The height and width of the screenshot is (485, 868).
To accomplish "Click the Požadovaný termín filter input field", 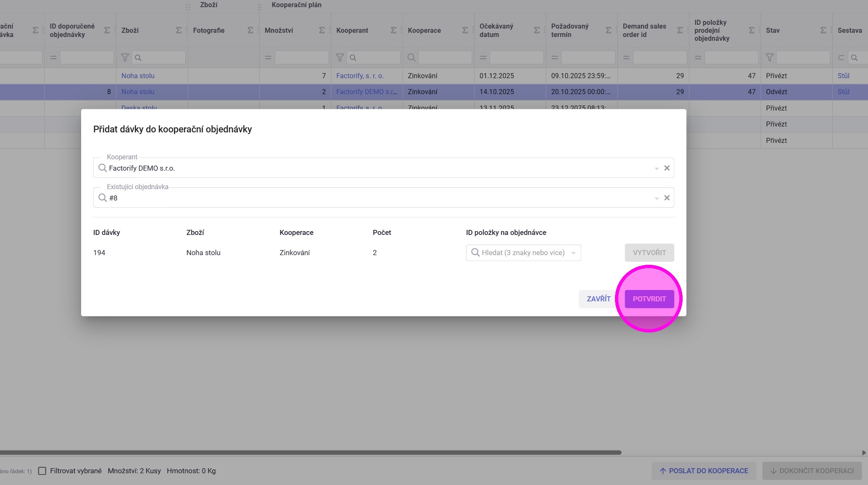I will (588, 58).
